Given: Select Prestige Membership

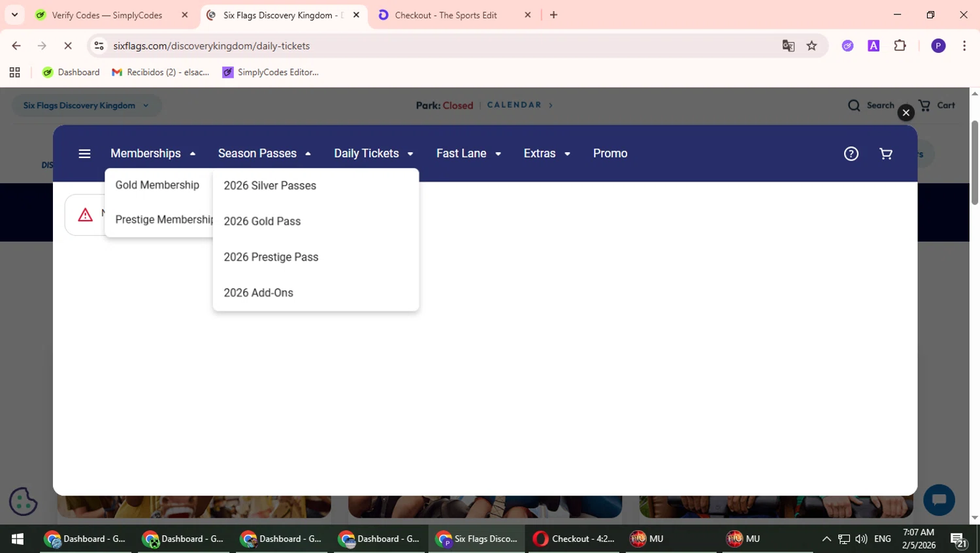Looking at the screenshot, I should tap(163, 219).
